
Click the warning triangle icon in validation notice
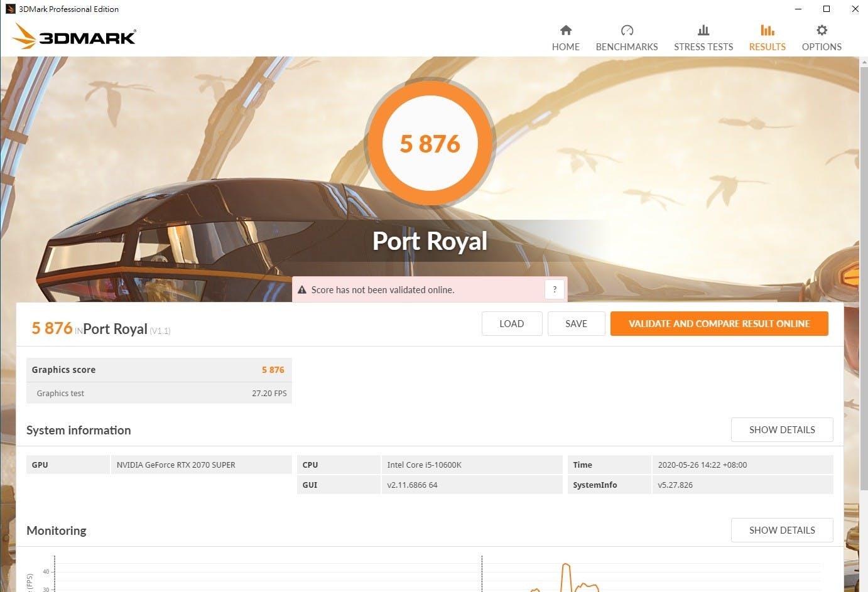[x=302, y=290]
